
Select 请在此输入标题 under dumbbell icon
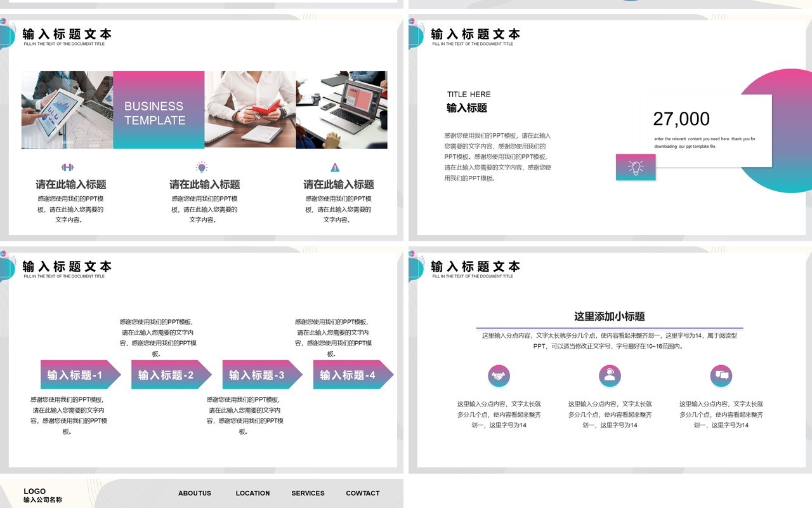click(x=71, y=185)
